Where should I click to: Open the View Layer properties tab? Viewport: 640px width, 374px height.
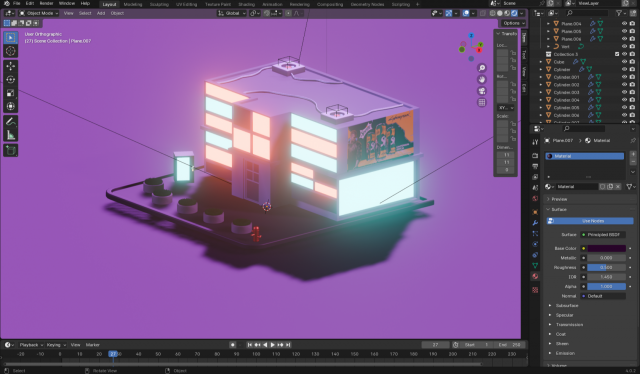[535, 177]
